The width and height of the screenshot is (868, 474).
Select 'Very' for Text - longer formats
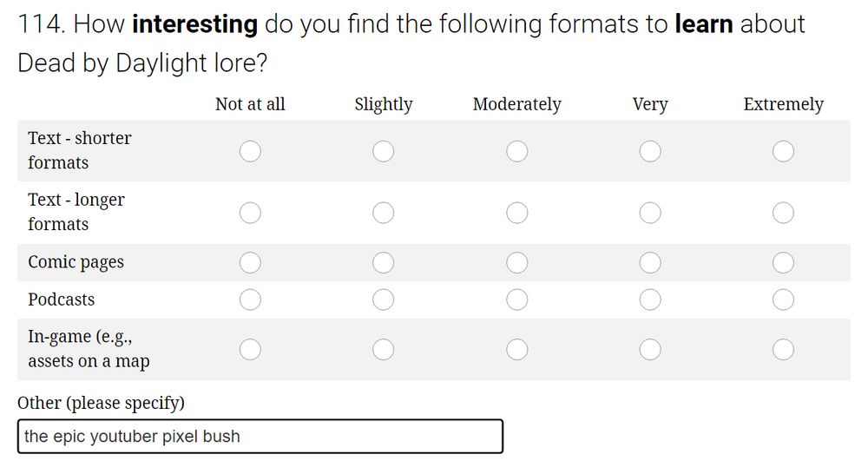[x=650, y=213]
